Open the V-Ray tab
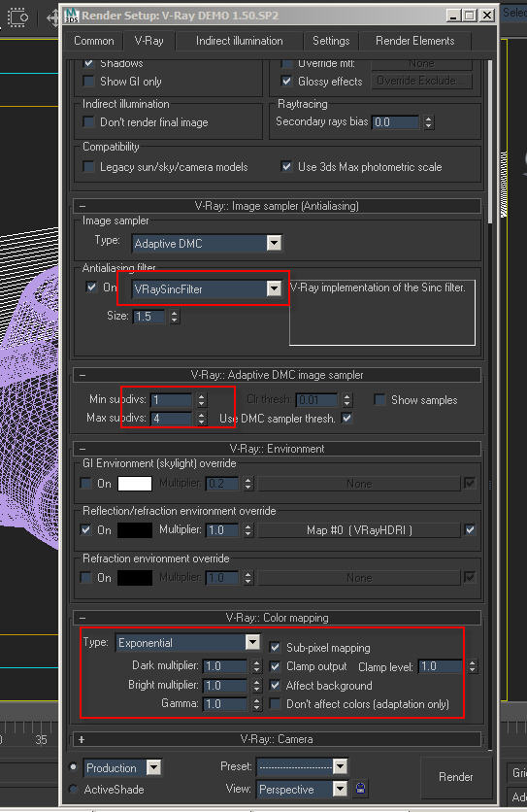The width and height of the screenshot is (527, 812). (149, 41)
